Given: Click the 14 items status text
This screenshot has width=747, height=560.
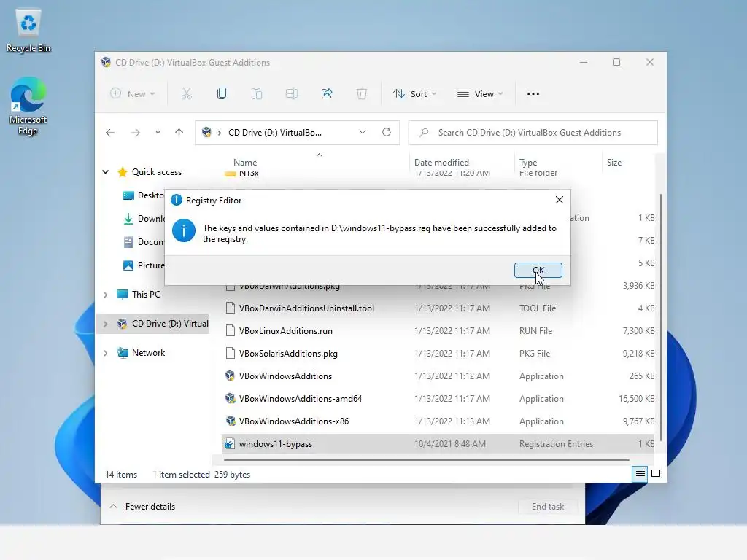Looking at the screenshot, I should (121, 475).
